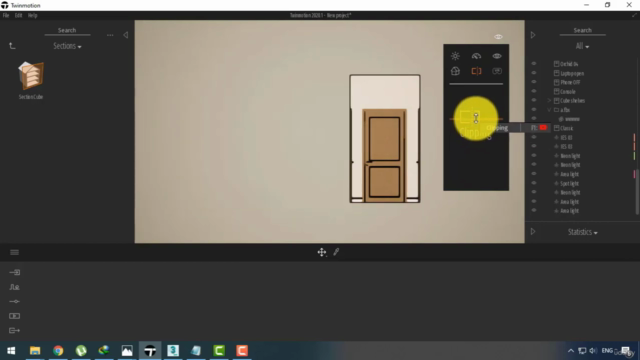Select the material picker eyedropper tool
This screenshot has height=360, width=640.
click(x=336, y=252)
